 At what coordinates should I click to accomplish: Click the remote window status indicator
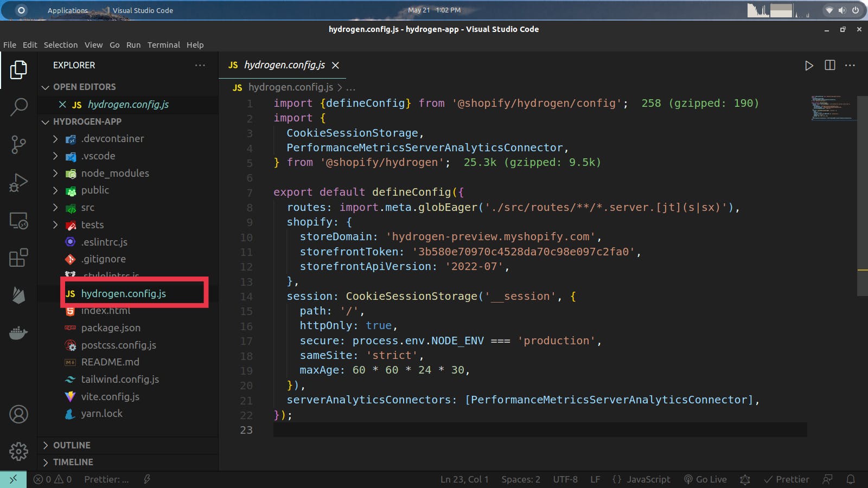[x=13, y=479]
